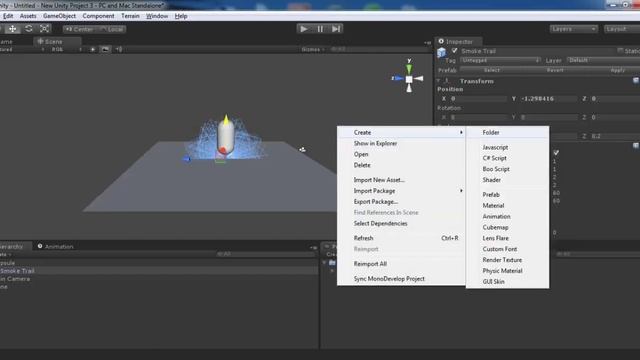Toggle checked box below Transform component

[556, 153]
